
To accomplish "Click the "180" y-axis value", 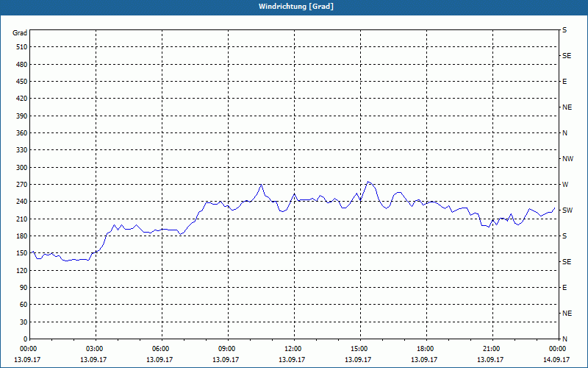I will coord(21,236).
